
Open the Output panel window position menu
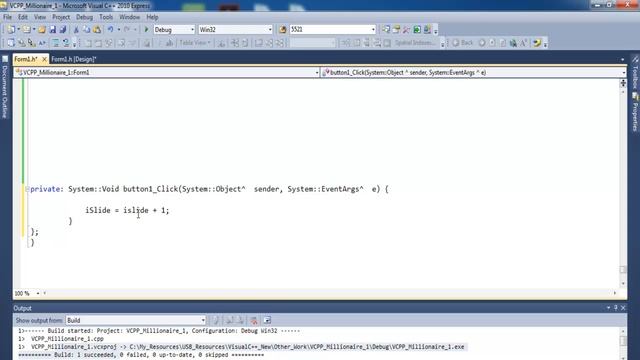pos(609,308)
